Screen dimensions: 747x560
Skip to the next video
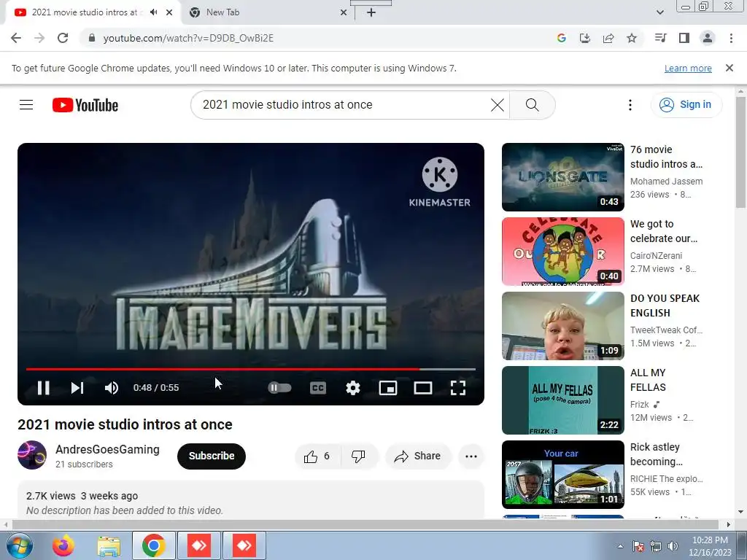click(x=77, y=388)
